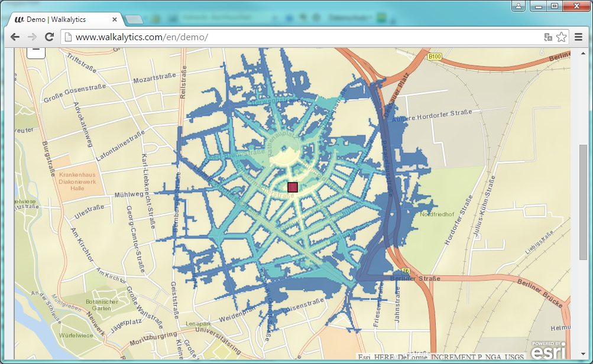This screenshot has width=593, height=364.
Task: Click the page info icon before the URL
Action: coord(68,37)
